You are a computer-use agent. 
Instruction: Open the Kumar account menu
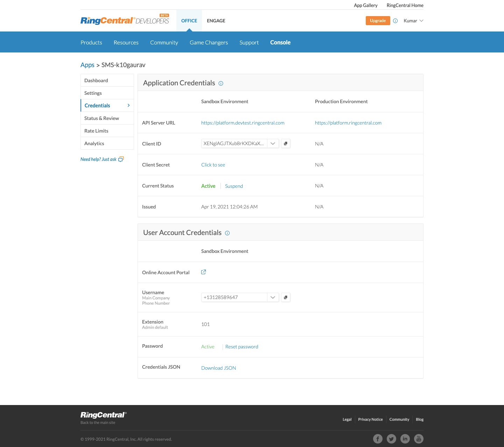(413, 21)
